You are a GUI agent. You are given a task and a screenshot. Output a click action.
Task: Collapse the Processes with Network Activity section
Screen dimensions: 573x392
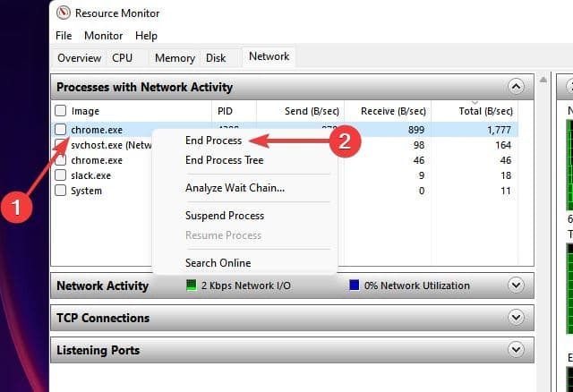(515, 87)
